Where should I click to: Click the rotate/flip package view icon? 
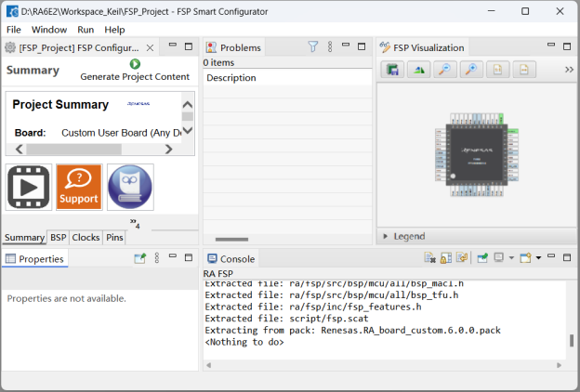[x=418, y=70]
